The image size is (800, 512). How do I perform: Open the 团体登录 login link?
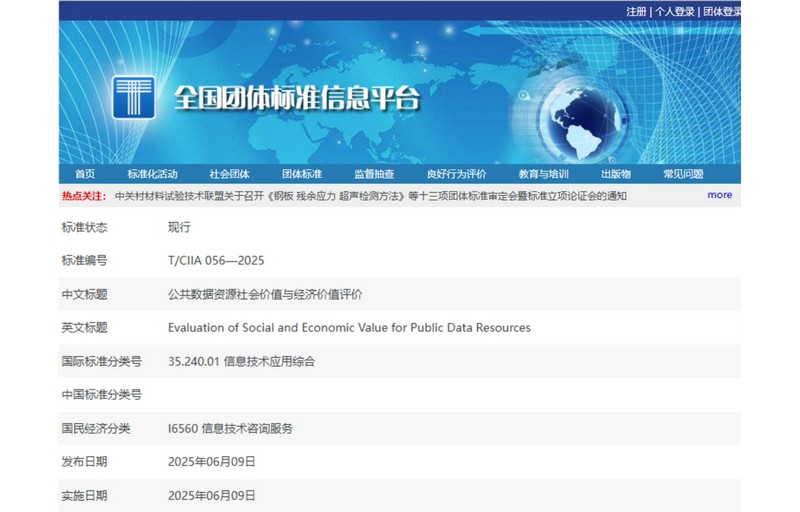(x=721, y=11)
